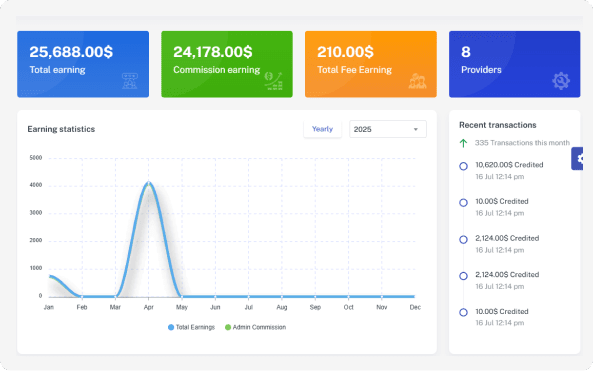
Task: Click the Providers gear wrench icon
Action: 561,81
